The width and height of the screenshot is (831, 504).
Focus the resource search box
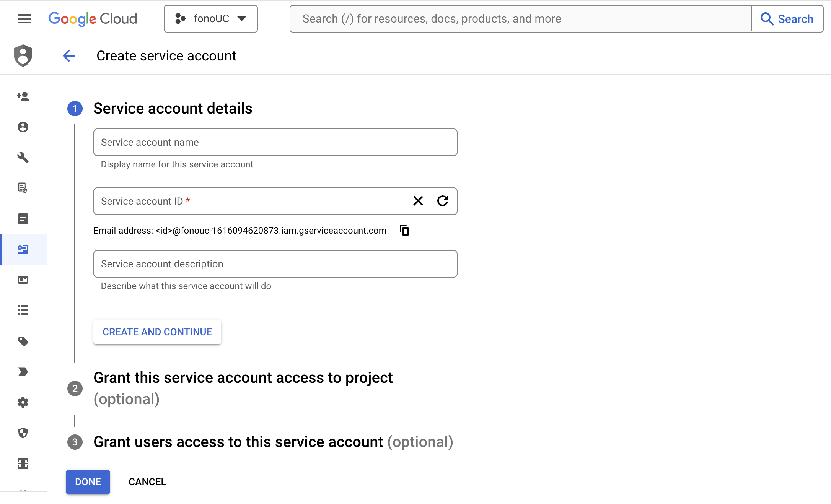pyautogui.click(x=521, y=19)
